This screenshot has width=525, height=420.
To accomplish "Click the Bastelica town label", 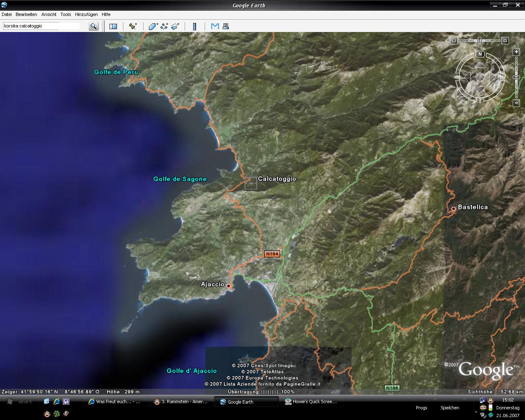I will (x=472, y=207).
